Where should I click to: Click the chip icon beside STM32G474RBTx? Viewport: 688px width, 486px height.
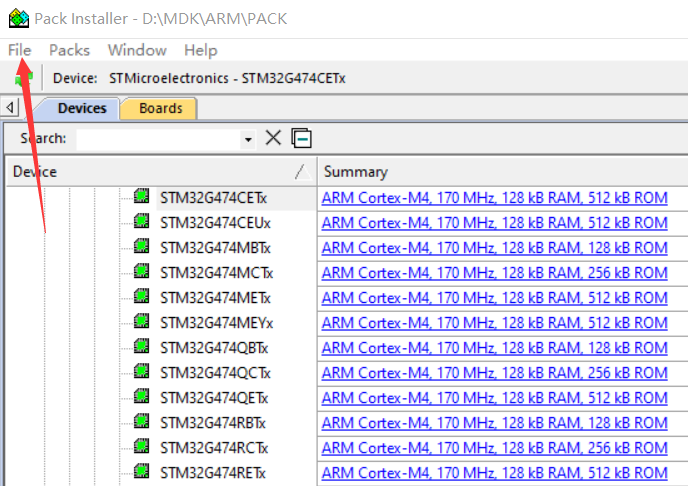tap(141, 421)
